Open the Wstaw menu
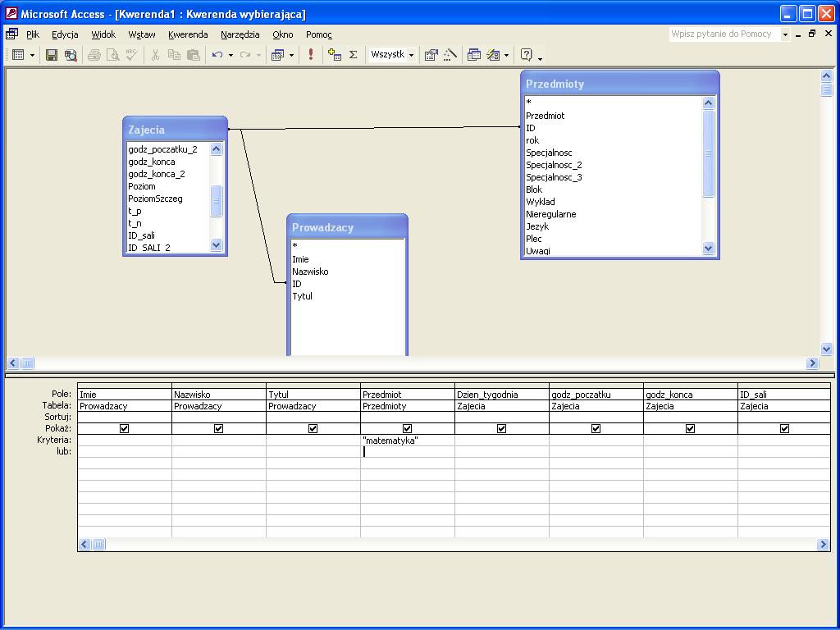Image resolution: width=840 pixels, height=630 pixels. click(142, 34)
